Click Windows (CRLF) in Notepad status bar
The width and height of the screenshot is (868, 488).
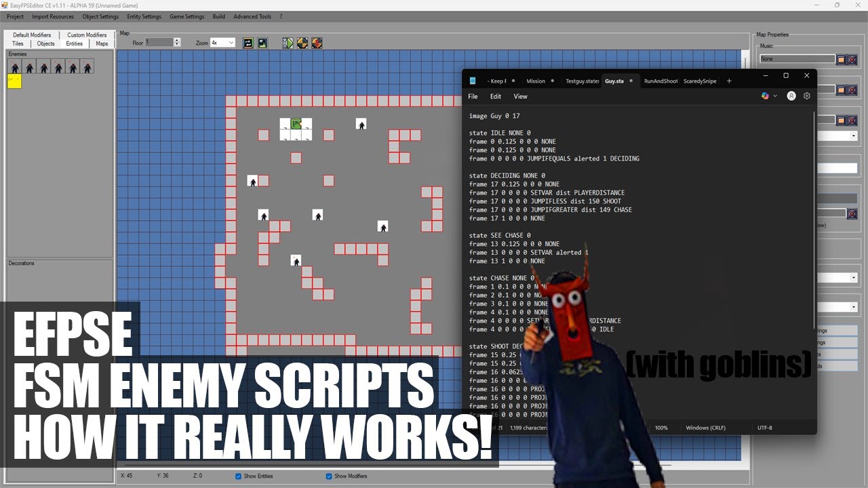click(705, 428)
